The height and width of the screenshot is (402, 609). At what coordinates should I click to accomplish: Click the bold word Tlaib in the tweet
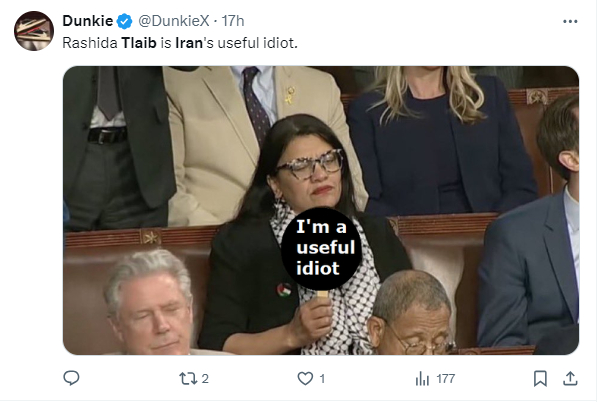coord(137,43)
